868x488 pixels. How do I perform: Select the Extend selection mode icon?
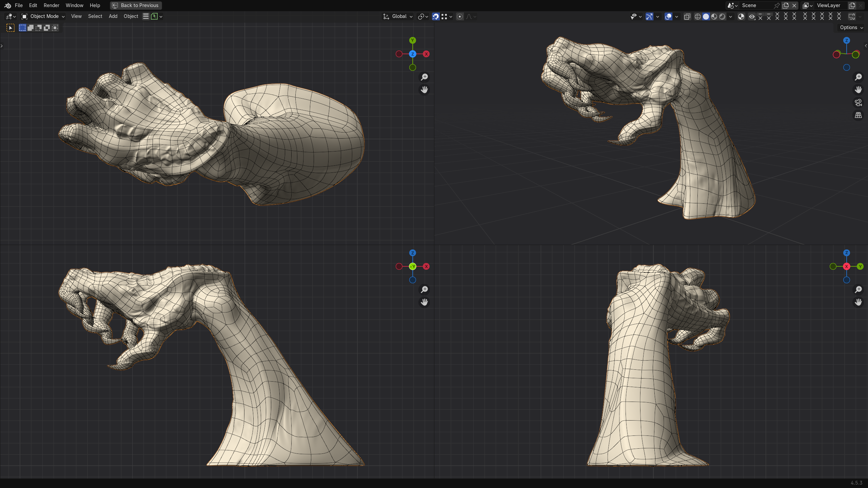[31, 28]
